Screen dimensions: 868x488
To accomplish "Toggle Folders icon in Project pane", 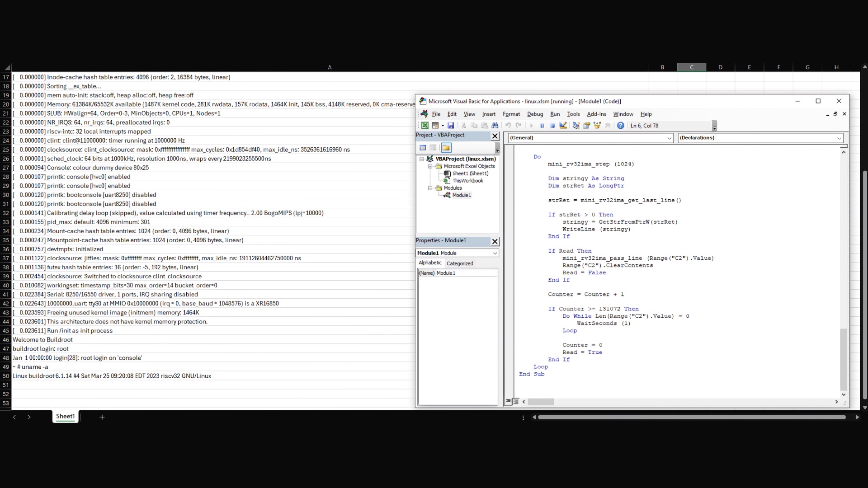I will click(x=446, y=148).
